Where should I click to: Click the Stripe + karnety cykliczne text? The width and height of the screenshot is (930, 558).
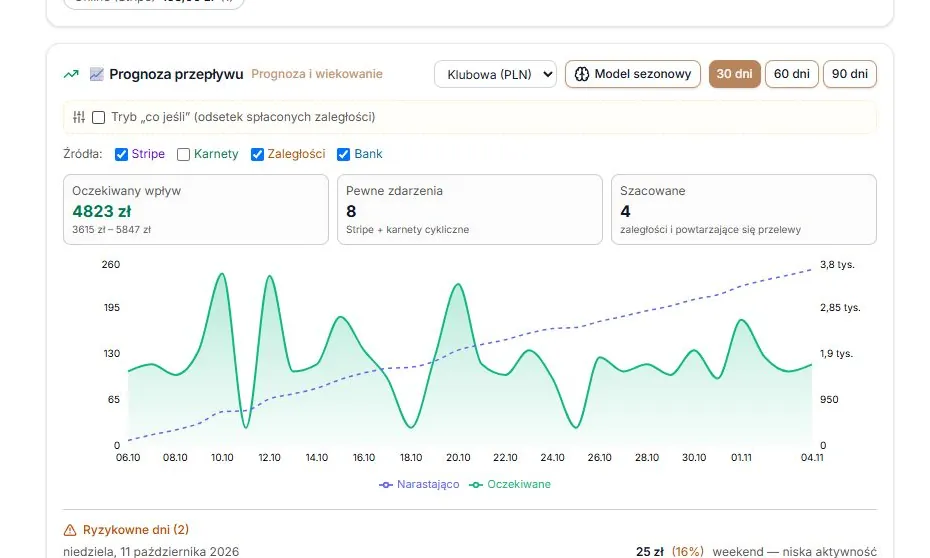407,229
